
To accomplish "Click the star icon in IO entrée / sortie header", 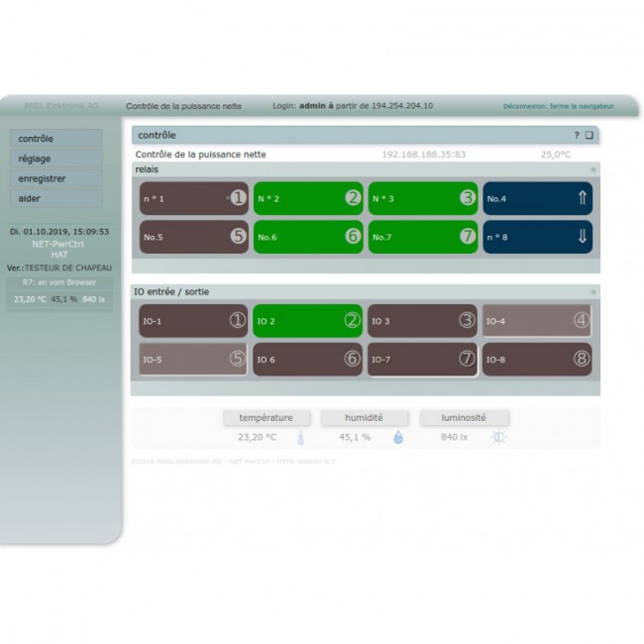I will pyautogui.click(x=593, y=291).
